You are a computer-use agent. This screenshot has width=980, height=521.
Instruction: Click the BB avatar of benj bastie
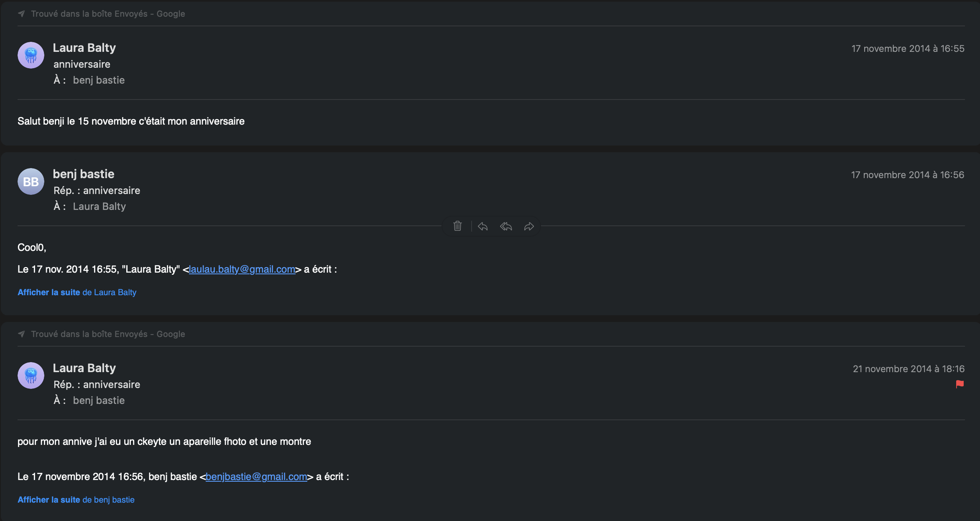(x=31, y=181)
